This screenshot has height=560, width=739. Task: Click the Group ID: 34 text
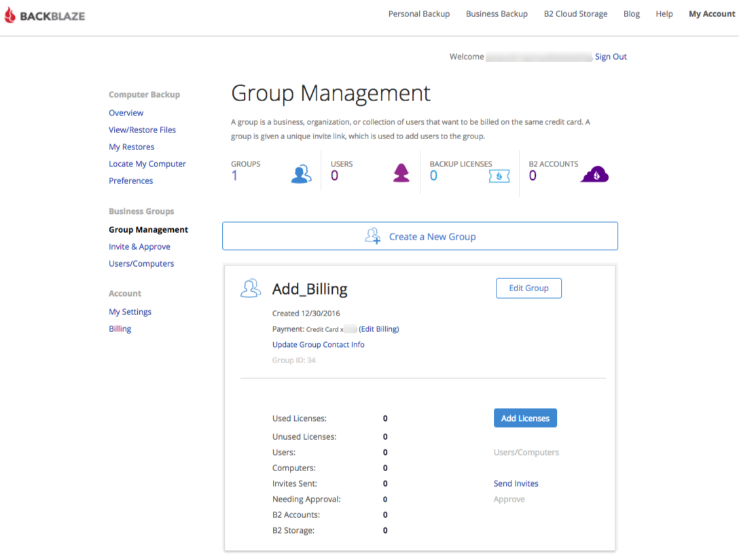pos(293,360)
